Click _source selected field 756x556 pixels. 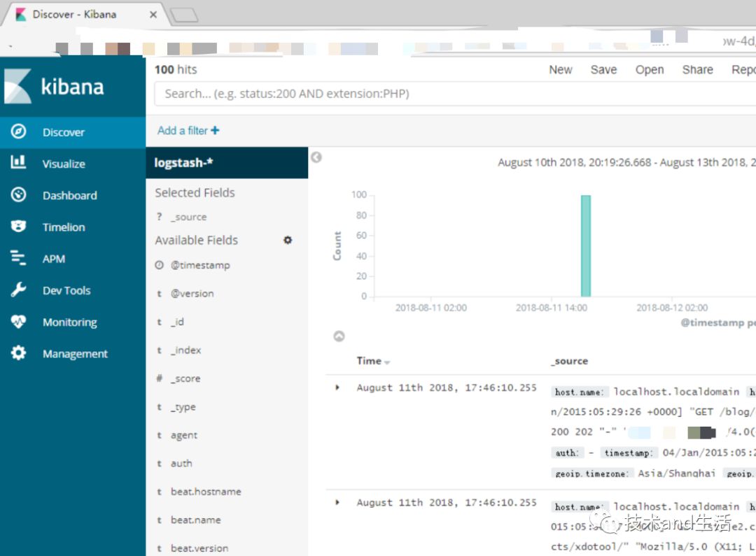click(189, 217)
